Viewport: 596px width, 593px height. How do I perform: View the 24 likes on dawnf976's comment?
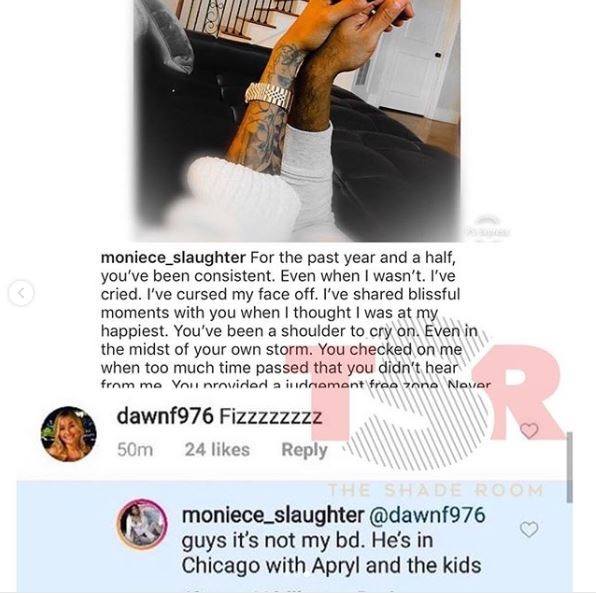217,450
